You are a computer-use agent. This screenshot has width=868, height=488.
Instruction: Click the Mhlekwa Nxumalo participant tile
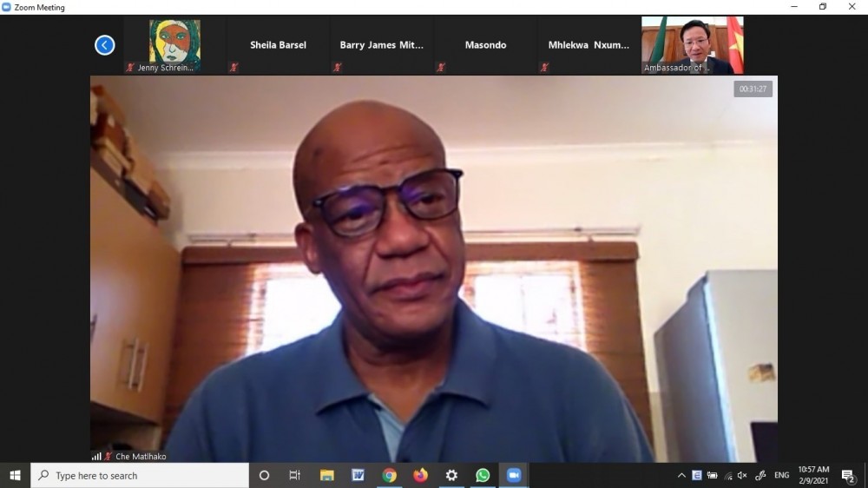(x=589, y=45)
